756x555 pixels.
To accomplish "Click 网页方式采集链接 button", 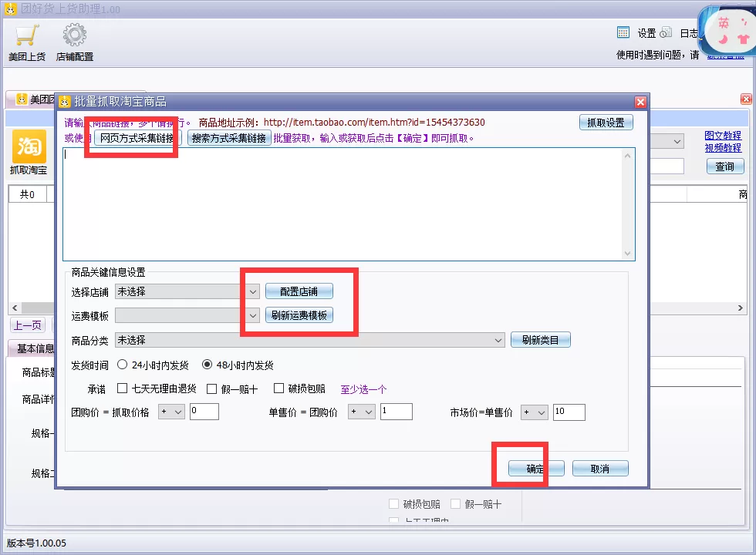I will coord(137,138).
